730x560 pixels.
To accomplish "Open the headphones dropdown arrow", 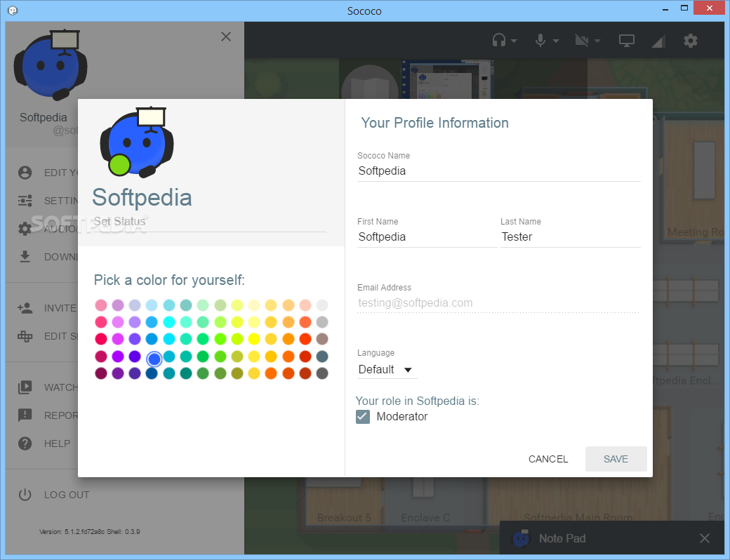I will point(514,41).
